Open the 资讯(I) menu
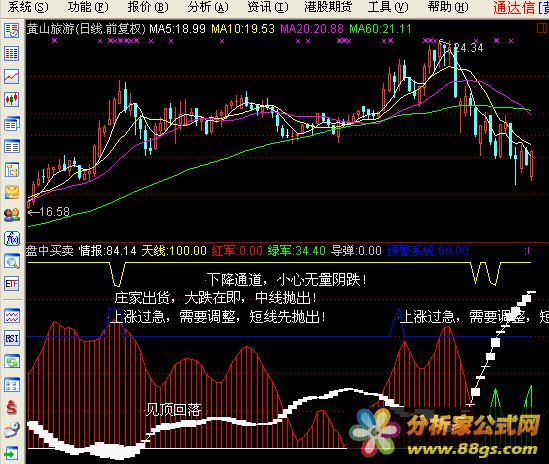Image resolution: width=549 pixels, height=464 pixels. (x=267, y=7)
